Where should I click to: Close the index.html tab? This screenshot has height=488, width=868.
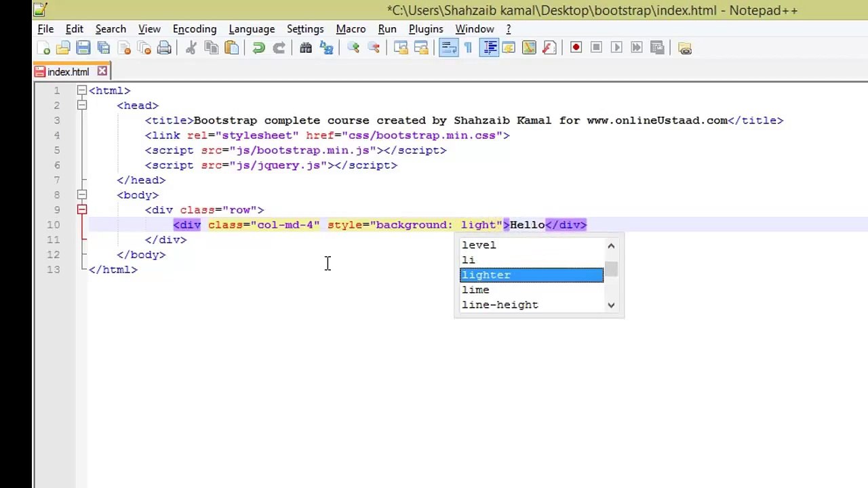point(102,71)
